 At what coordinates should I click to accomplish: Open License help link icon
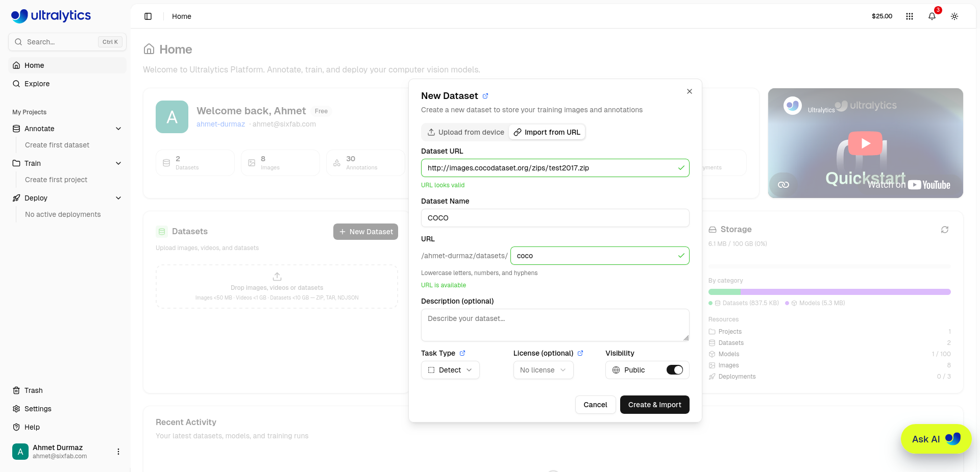pyautogui.click(x=580, y=353)
